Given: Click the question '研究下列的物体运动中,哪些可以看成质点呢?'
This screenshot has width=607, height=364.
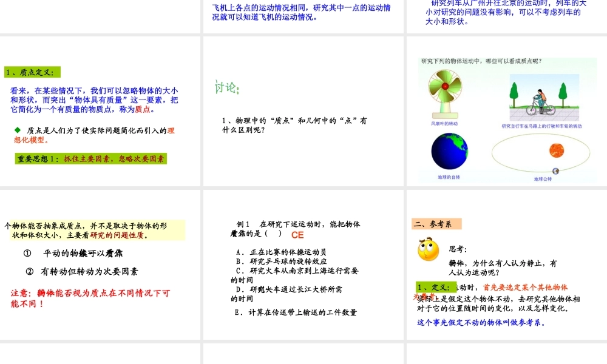Looking at the screenshot, I should click(481, 61).
